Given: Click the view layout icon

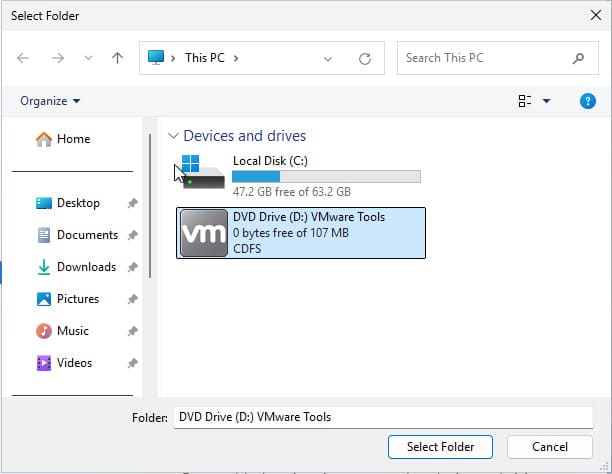Looking at the screenshot, I should 525,101.
